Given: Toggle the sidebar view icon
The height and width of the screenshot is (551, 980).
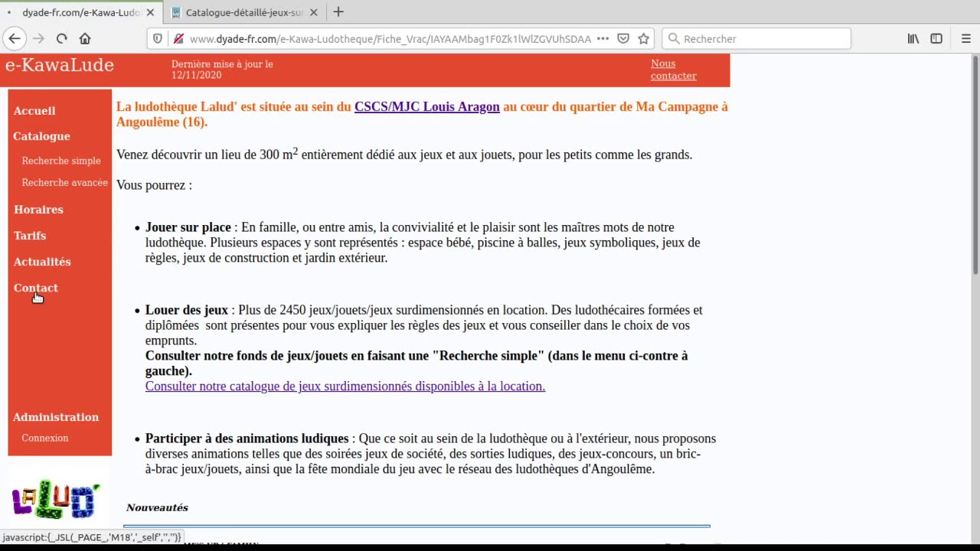Looking at the screenshot, I should coord(936,38).
